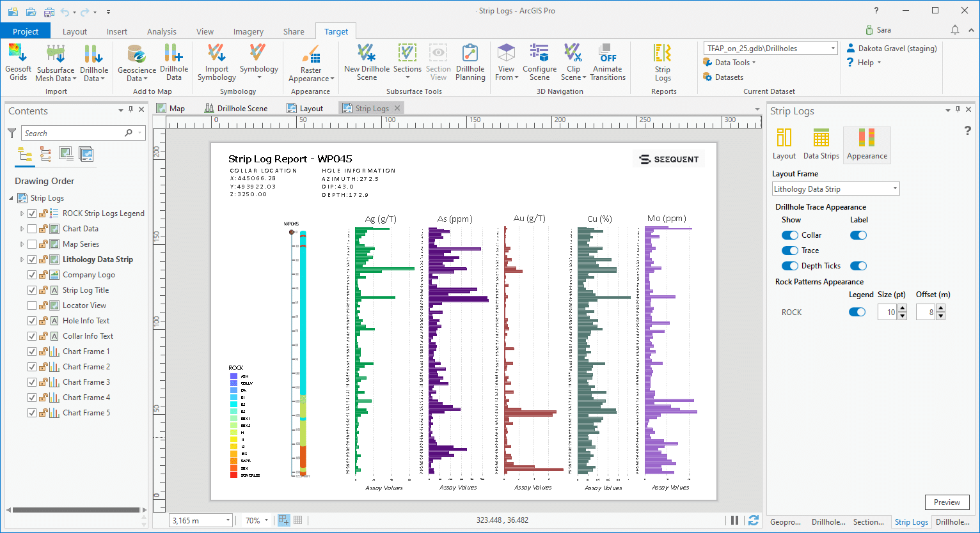Click Datasets button in ribbon
Viewport: 980px width, 533px height.
click(723, 77)
